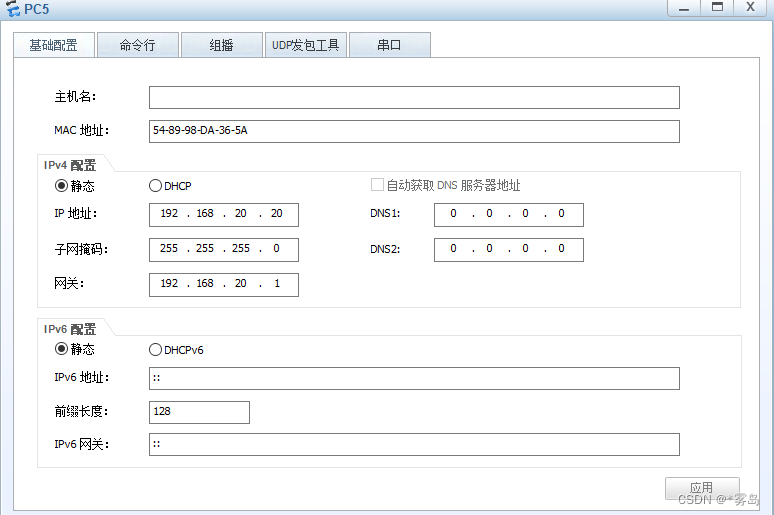Screen dimensions: 774x515
Task: Click the 子网掩码 field 255.255.255.0
Action: coord(224,250)
